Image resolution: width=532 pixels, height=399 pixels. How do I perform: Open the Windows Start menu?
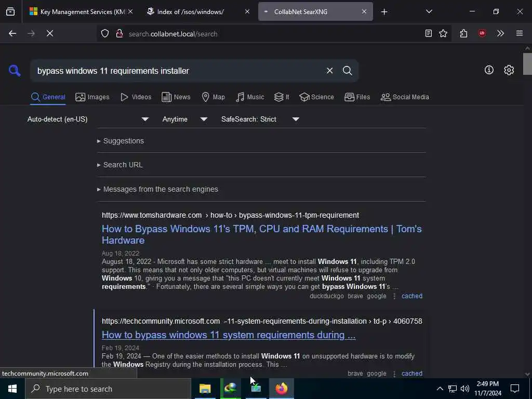tap(12, 389)
